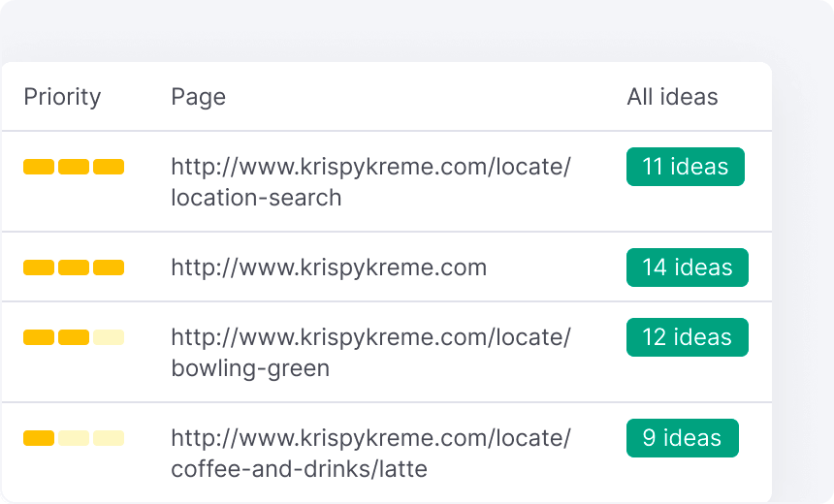The width and height of the screenshot is (834, 504).
Task: Click the Priority column header
Action: (x=62, y=97)
